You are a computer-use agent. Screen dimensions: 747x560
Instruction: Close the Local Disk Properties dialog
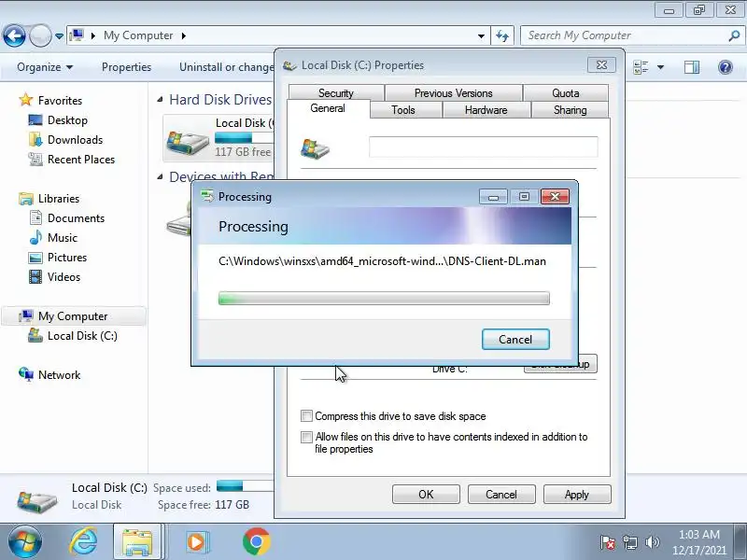pos(601,64)
